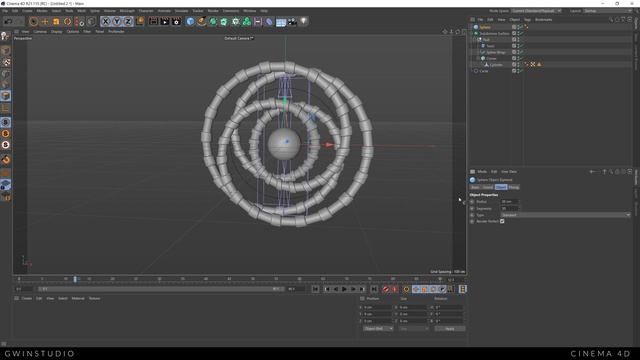This screenshot has height=360, width=640.
Task: Click the blue Cube primitive icon
Action: pos(190,21)
